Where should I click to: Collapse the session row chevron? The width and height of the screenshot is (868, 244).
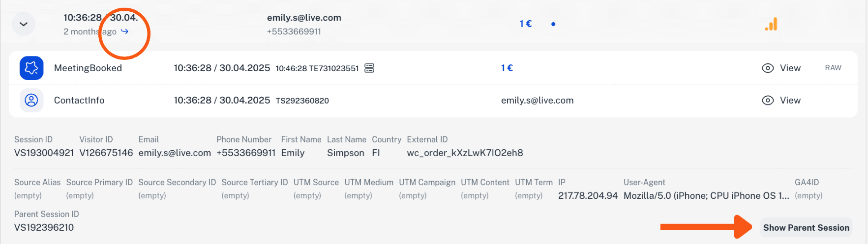24,24
